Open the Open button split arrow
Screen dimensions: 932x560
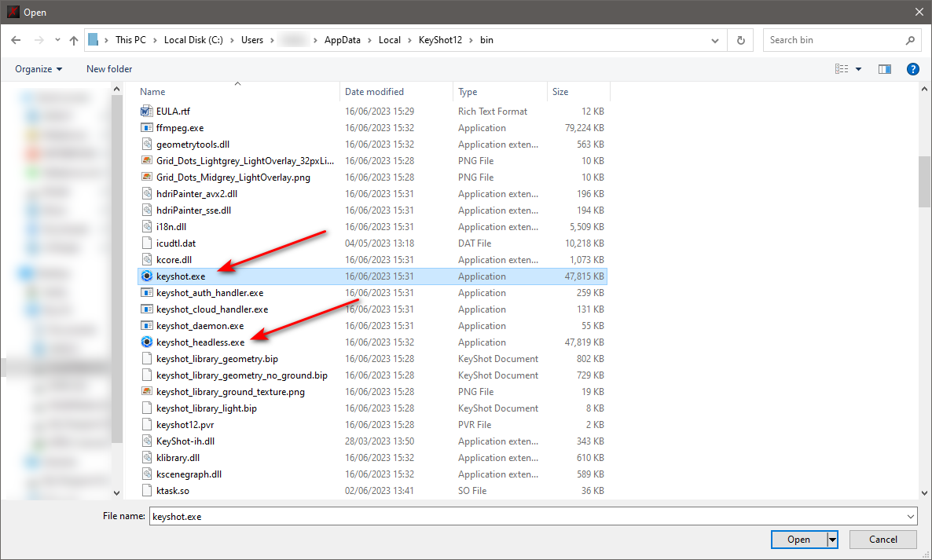[832, 540]
